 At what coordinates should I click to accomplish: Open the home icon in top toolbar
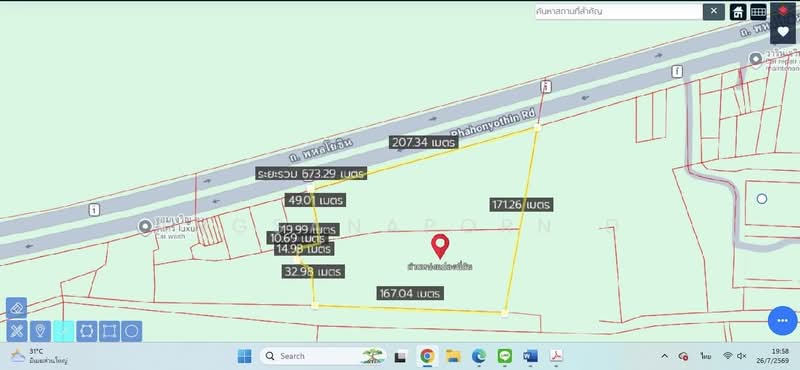(738, 12)
